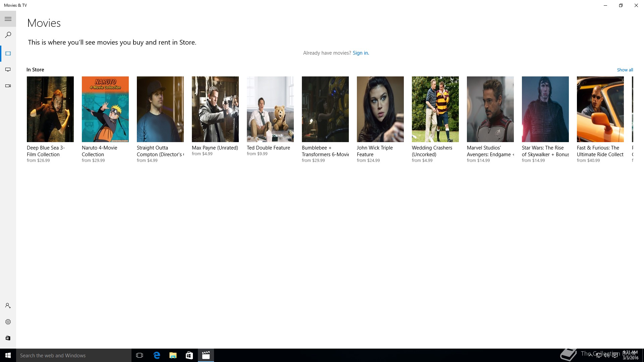Click the In Store section heading

tap(35, 70)
